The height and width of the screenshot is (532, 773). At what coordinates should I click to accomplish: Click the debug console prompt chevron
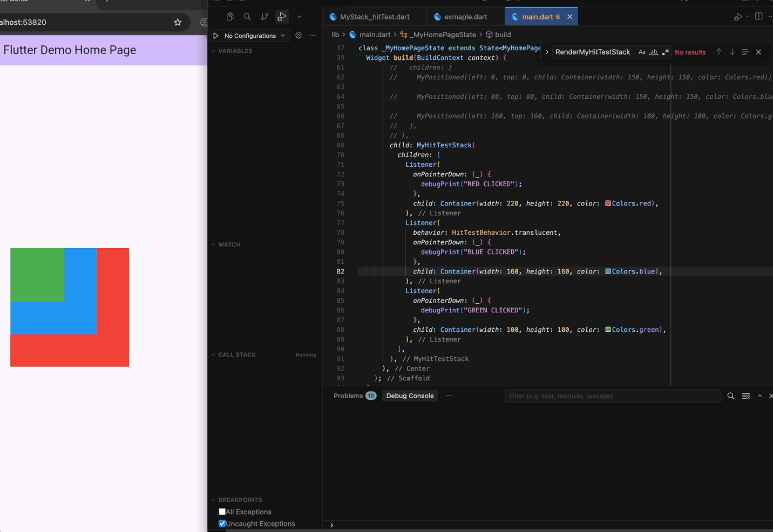[x=331, y=525]
